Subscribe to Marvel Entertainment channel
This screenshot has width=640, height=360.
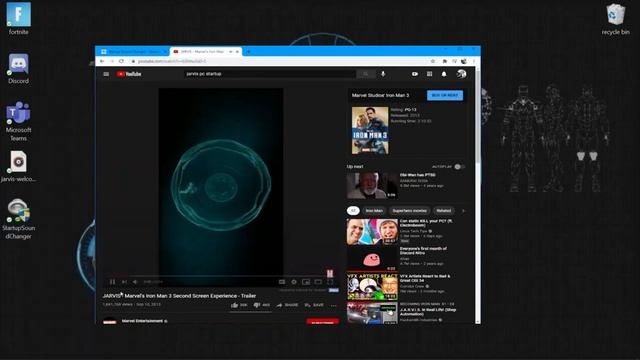click(x=322, y=322)
